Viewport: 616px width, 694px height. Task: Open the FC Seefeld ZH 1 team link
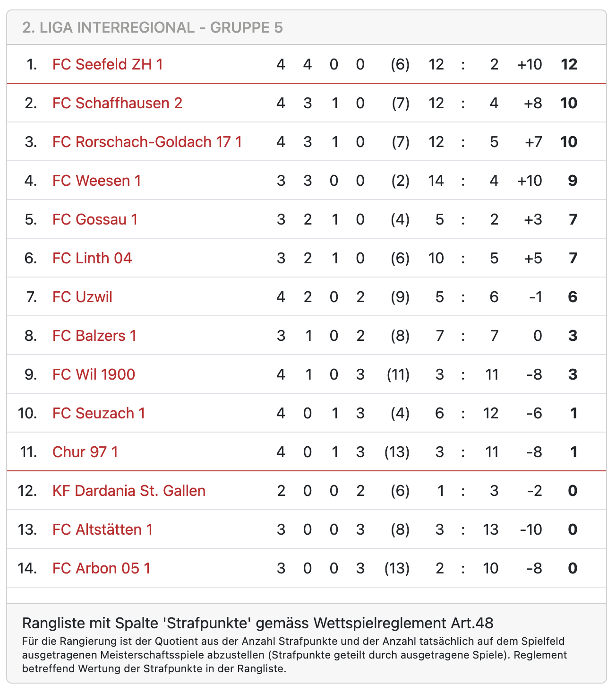[x=108, y=64]
